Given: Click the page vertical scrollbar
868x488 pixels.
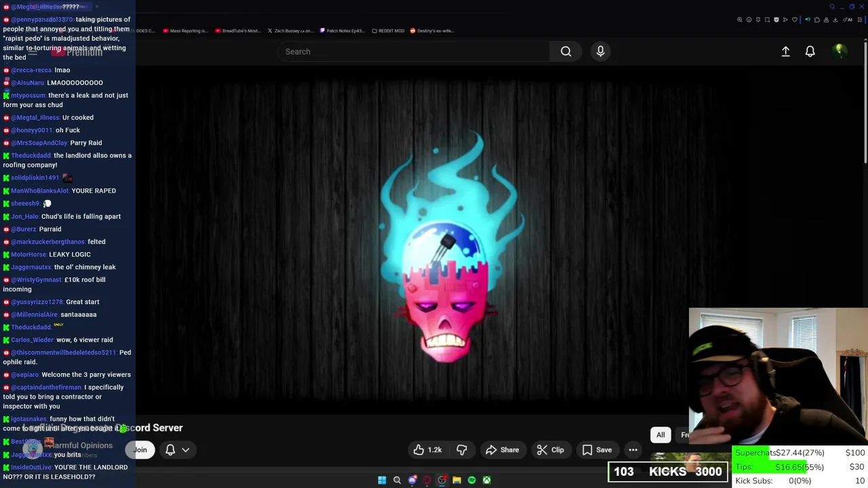Looking at the screenshot, I should coord(865,102).
